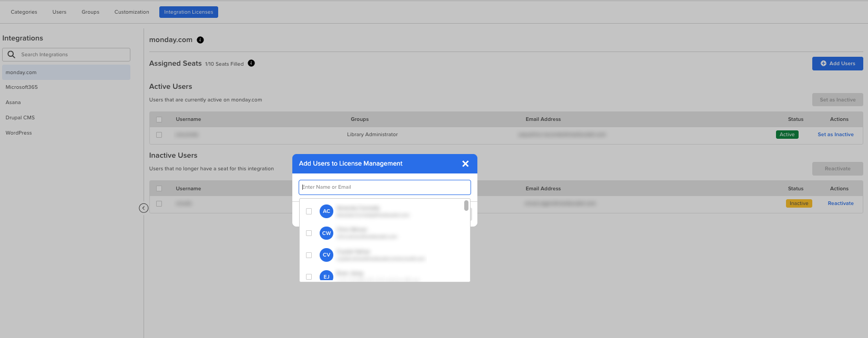Click Email Address header in Inactive Users
The image size is (868, 338).
click(x=543, y=189)
